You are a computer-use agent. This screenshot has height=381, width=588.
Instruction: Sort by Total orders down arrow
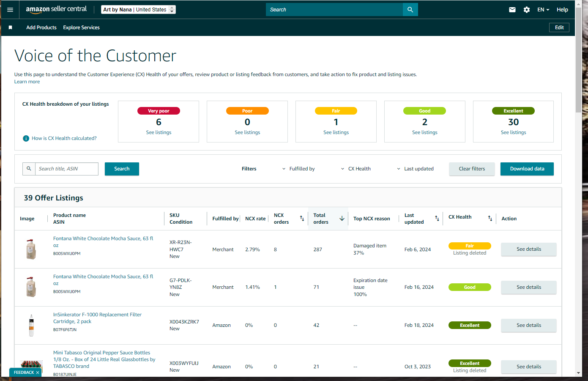[342, 219]
